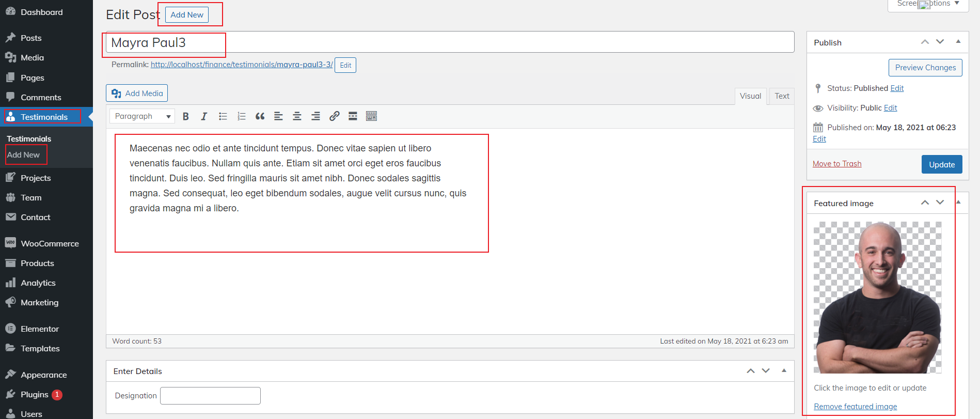The width and height of the screenshot is (980, 419).
Task: Collapse the Publish panel
Action: (x=958, y=42)
